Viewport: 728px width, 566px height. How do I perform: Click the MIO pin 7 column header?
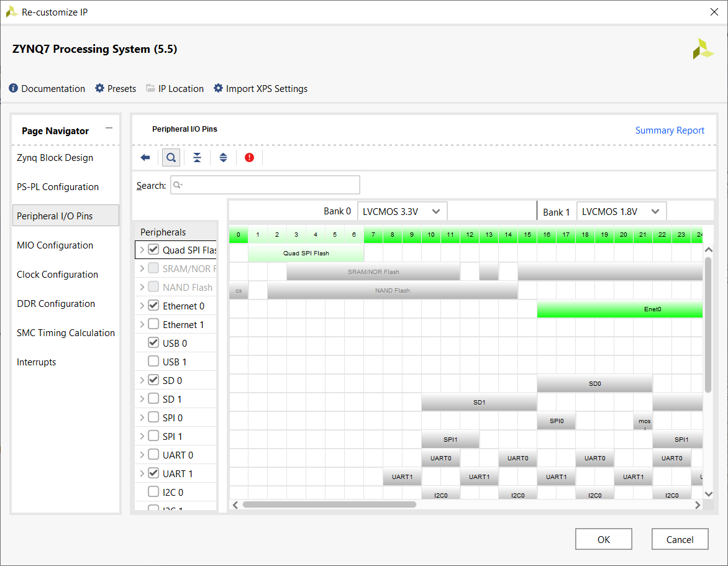coord(373,234)
